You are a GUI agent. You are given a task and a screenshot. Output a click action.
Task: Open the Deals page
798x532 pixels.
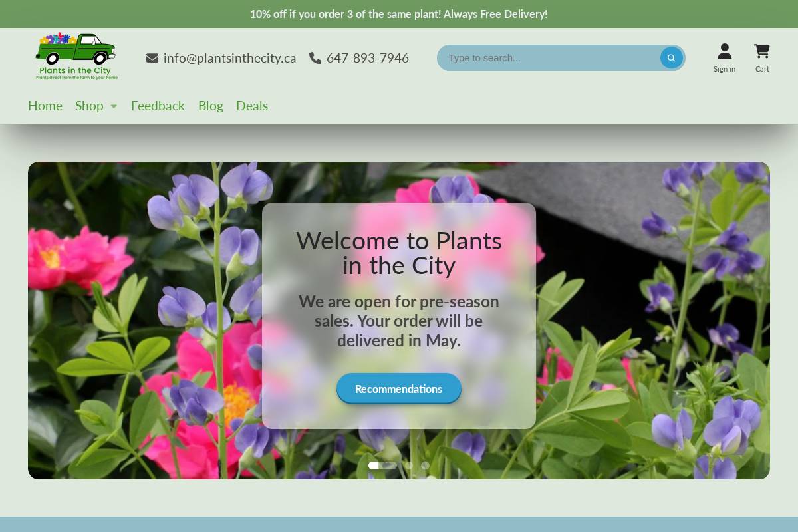[x=252, y=106]
